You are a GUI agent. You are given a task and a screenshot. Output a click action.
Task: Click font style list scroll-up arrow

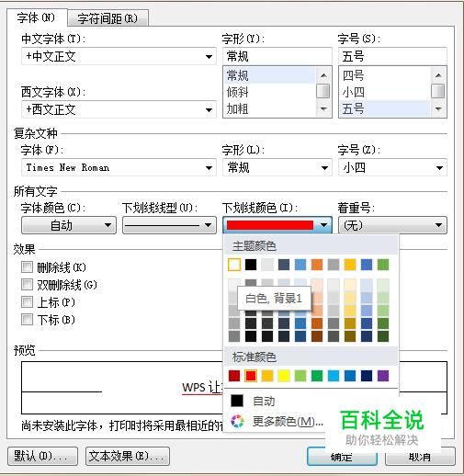tap(323, 75)
